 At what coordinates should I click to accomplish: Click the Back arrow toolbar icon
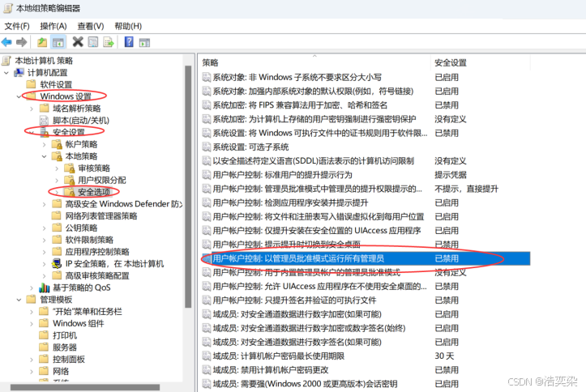(x=6, y=42)
